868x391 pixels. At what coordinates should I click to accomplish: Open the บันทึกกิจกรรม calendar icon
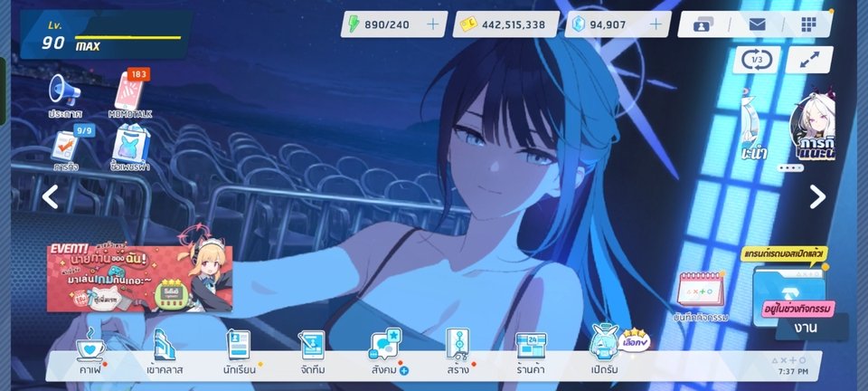tap(702, 294)
